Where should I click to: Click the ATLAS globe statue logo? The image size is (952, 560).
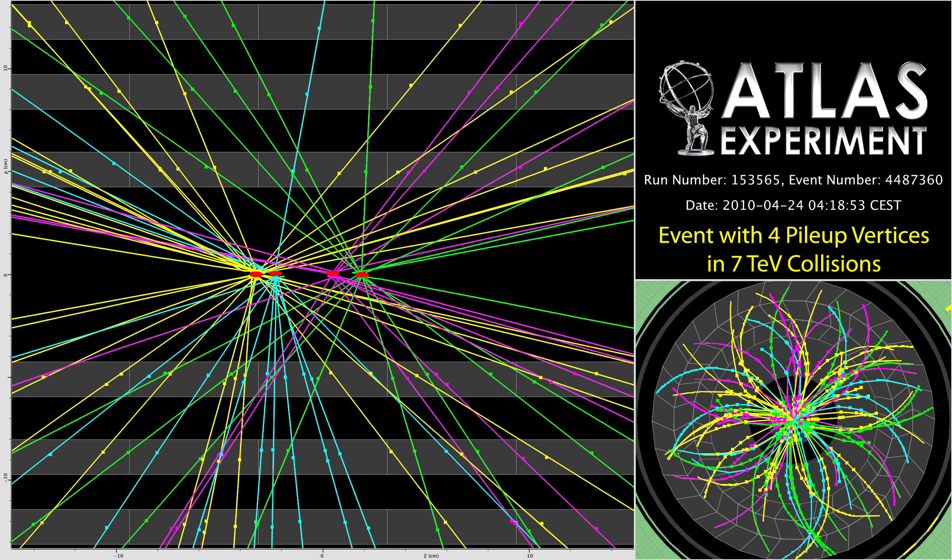[x=687, y=108]
